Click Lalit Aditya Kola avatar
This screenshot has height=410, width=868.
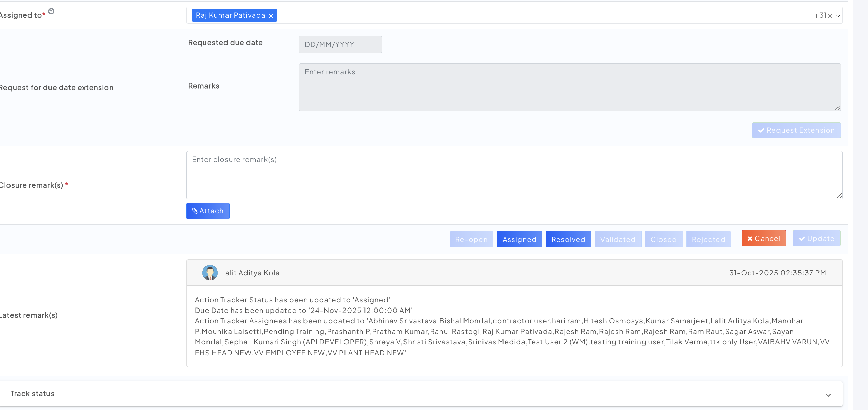[x=210, y=273]
